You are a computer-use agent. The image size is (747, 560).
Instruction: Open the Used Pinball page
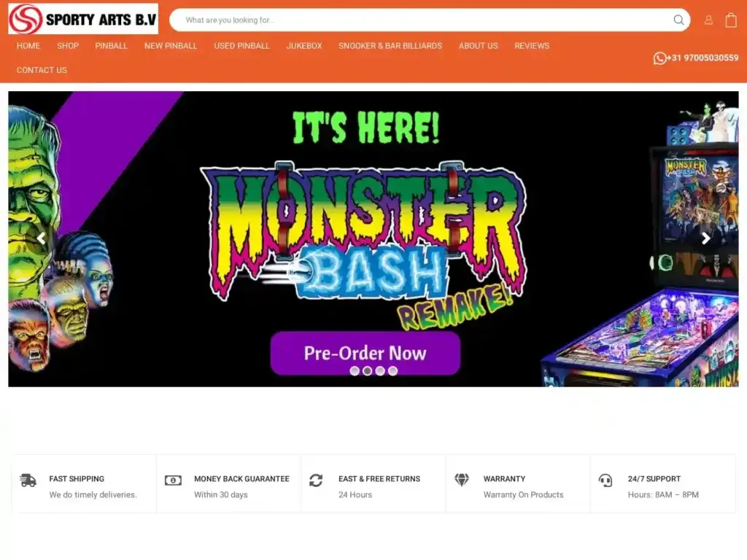[241, 46]
